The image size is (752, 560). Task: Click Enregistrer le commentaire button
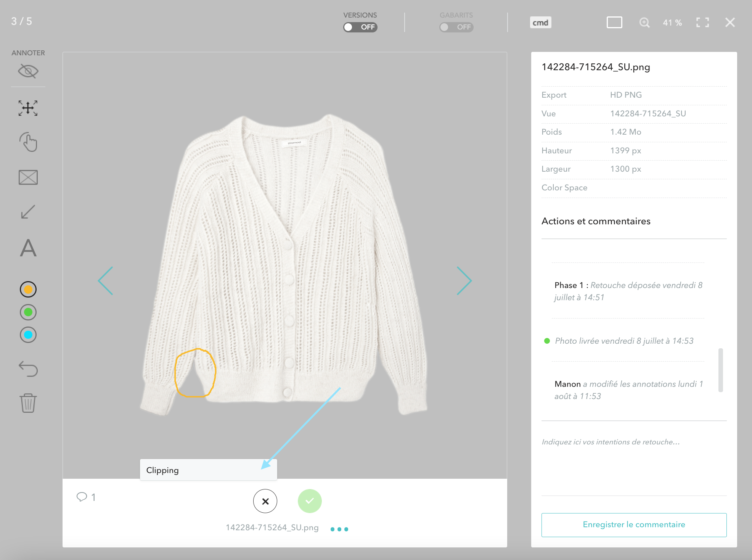pyautogui.click(x=634, y=525)
